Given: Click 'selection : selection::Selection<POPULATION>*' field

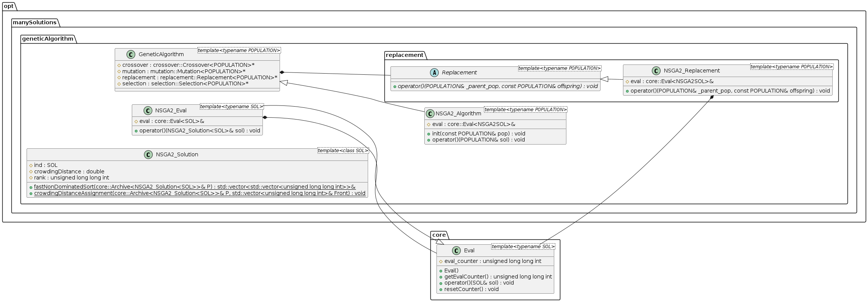Looking at the screenshot, I should coord(185,84).
